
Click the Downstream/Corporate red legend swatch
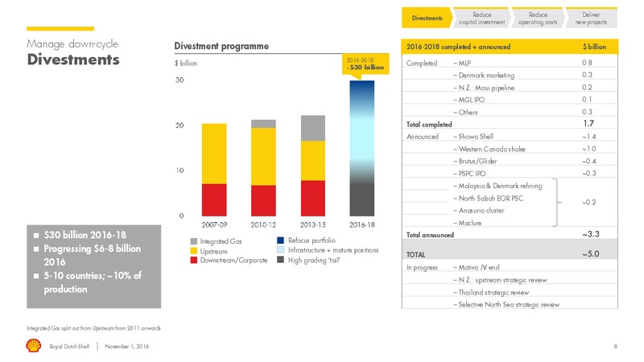point(194,260)
